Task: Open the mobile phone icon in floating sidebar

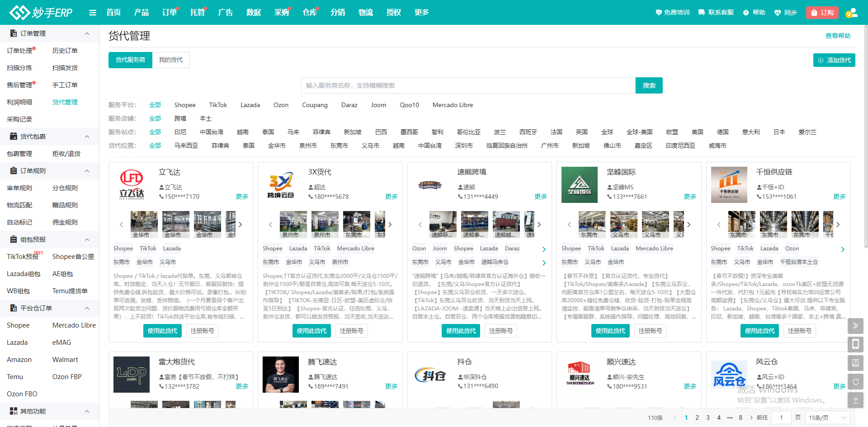Action: click(x=855, y=344)
